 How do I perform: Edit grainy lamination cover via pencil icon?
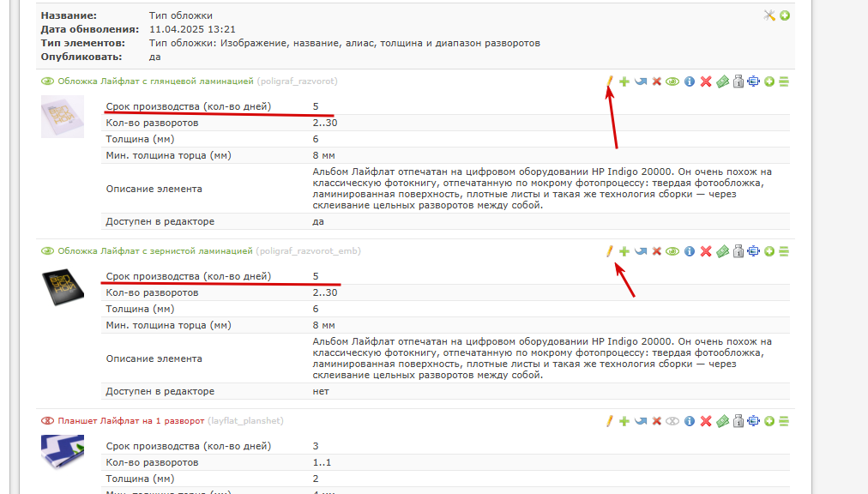[x=610, y=251]
